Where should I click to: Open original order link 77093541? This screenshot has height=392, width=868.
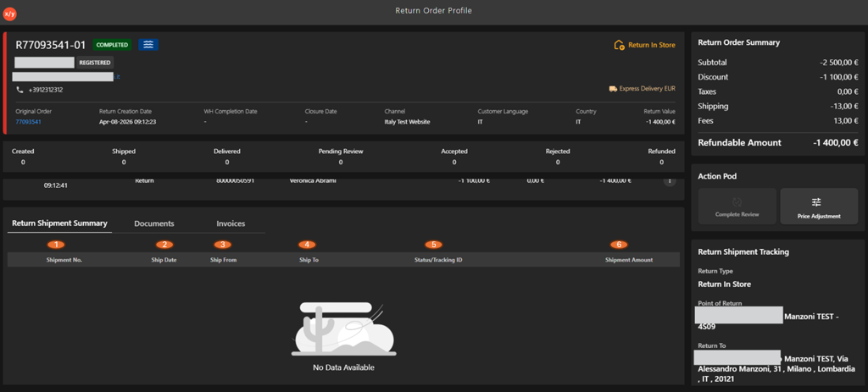point(28,122)
